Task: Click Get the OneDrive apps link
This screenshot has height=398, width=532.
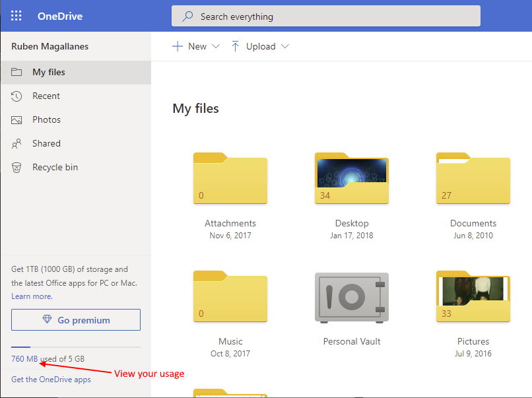Action: pyautogui.click(x=51, y=380)
